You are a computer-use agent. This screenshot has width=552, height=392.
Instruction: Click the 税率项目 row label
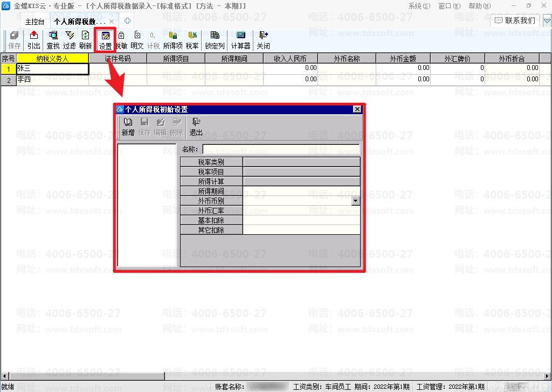tap(211, 172)
